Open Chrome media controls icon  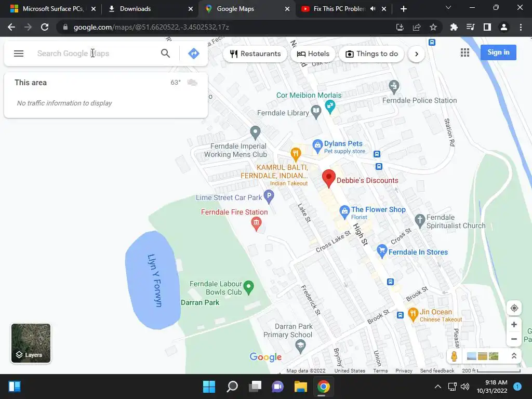pyautogui.click(x=471, y=27)
